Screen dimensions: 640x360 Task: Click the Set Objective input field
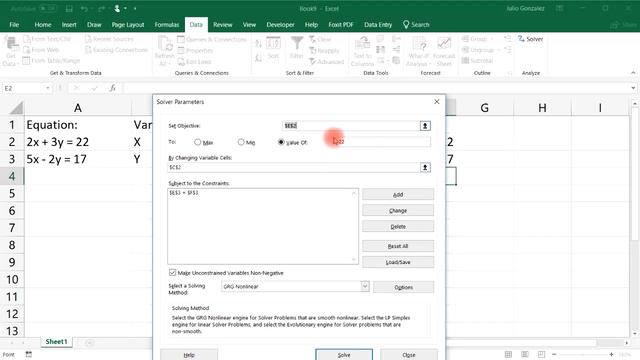[351, 126]
